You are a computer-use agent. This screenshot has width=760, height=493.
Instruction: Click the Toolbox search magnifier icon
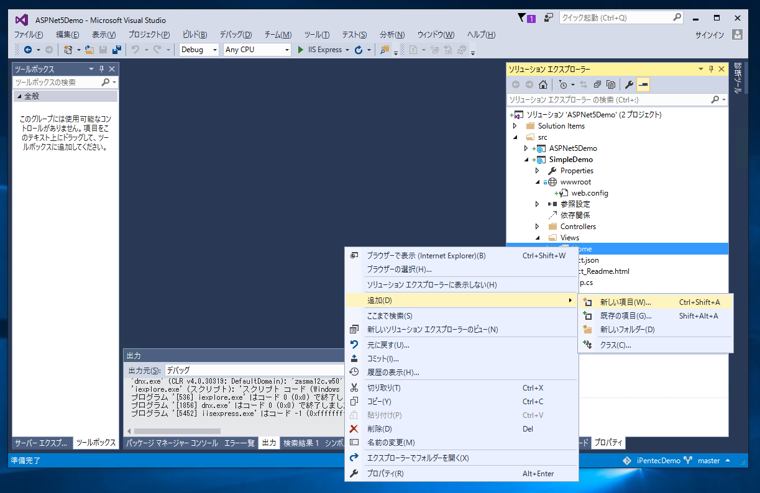tap(105, 82)
